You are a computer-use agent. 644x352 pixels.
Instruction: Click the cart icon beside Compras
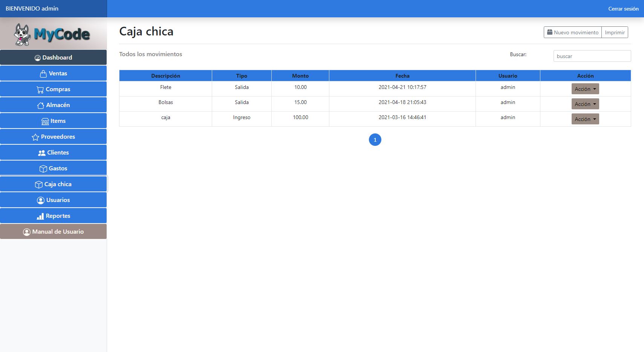pyautogui.click(x=40, y=90)
